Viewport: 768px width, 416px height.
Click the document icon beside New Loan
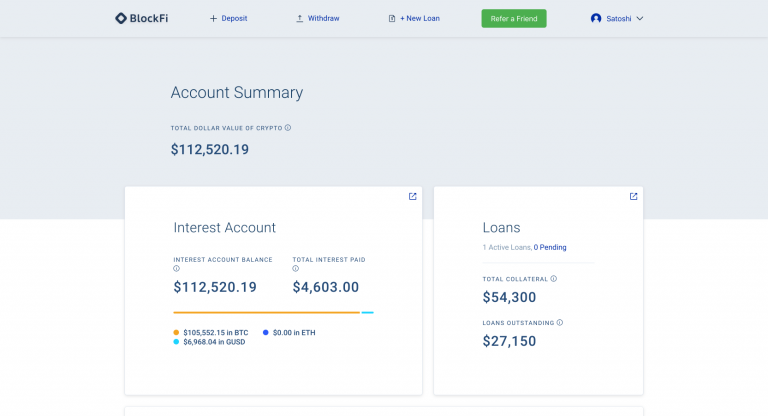click(x=392, y=19)
